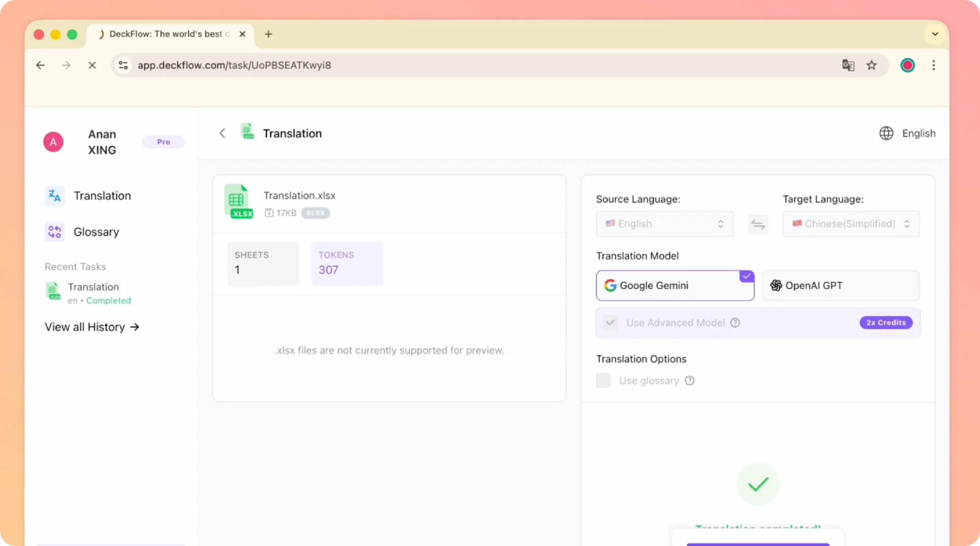
Task: Click the Anan XING user avatar
Action: pos(53,142)
